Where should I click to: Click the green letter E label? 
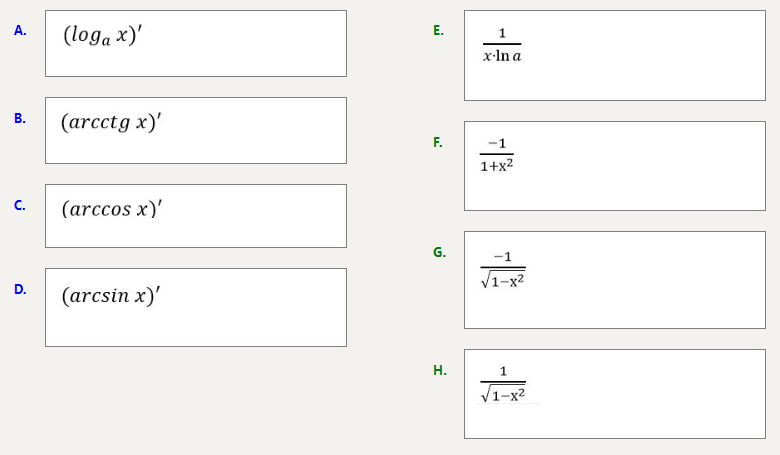click(438, 30)
